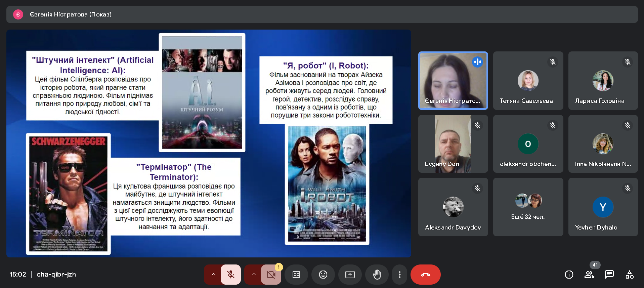The height and width of the screenshot is (288, 644).
Task: Select Evgeny Don's video tile
Action: 453,144
